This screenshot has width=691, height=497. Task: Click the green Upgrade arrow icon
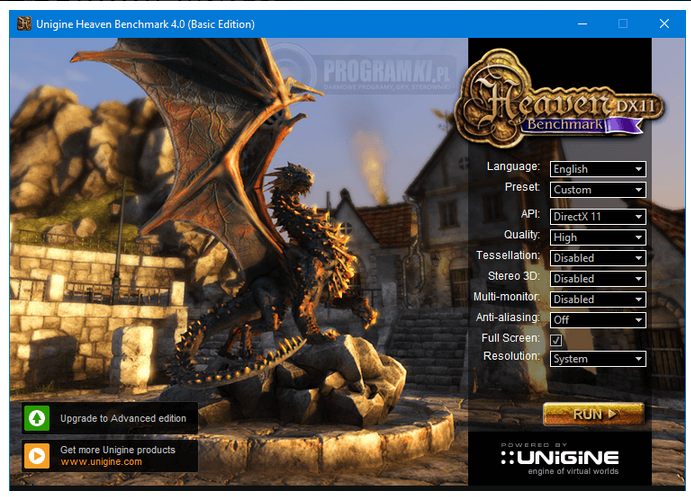coord(37,418)
